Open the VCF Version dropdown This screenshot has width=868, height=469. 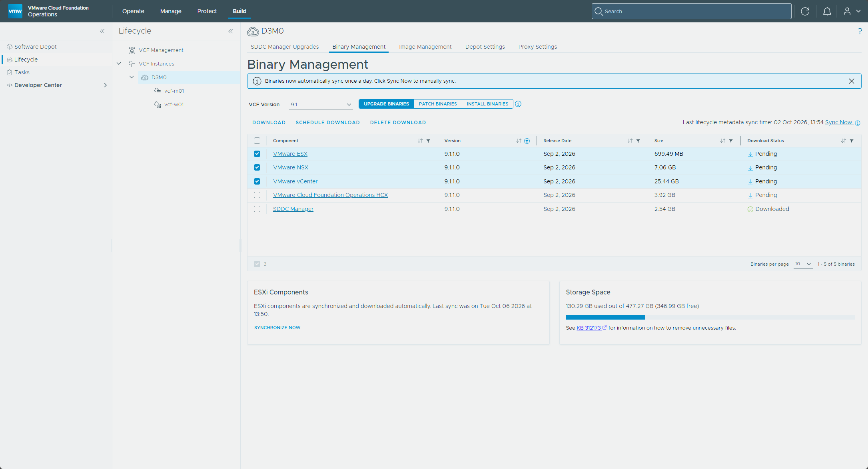[x=321, y=104]
